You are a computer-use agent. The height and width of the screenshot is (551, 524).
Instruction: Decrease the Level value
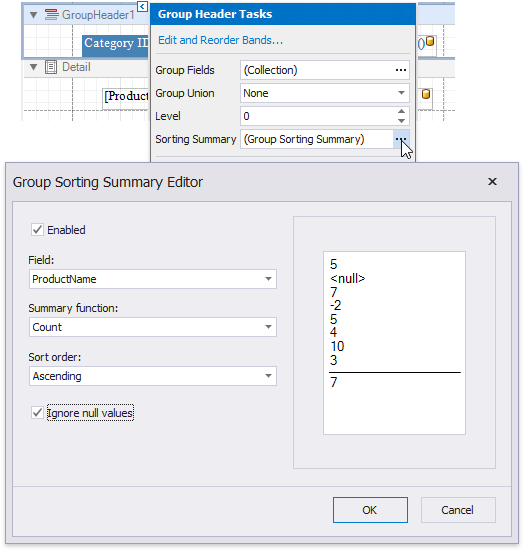click(401, 121)
